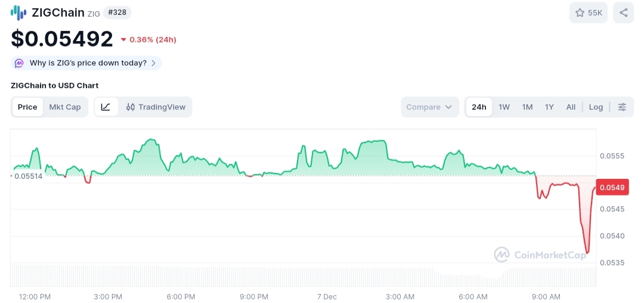
Task: Select the 24h time range
Action: click(479, 107)
